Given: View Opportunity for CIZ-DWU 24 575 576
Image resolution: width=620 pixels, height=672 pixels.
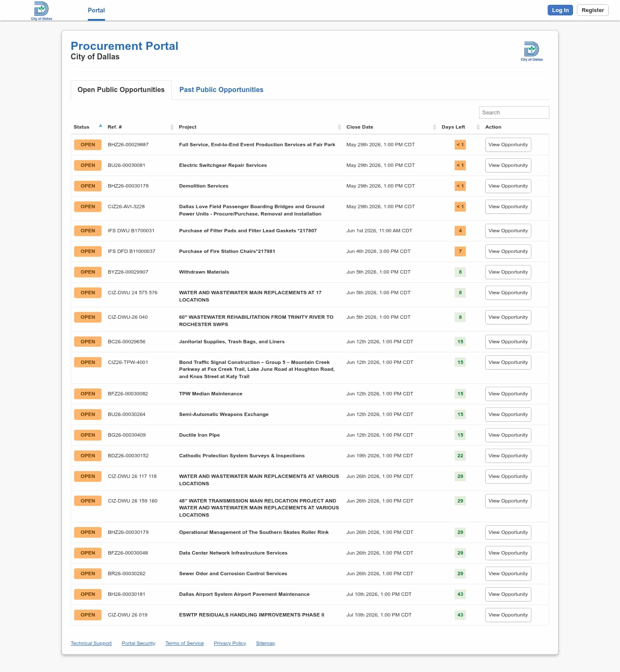Looking at the screenshot, I should 508,293.
